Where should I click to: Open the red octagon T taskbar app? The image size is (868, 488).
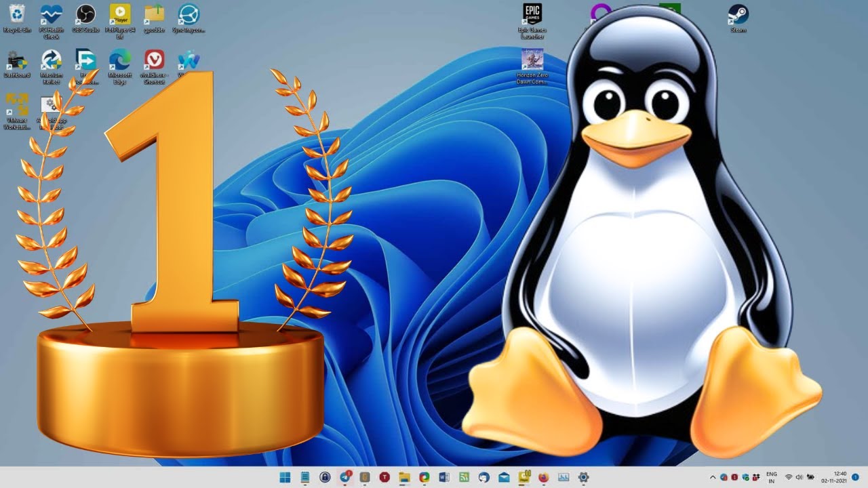point(384,477)
